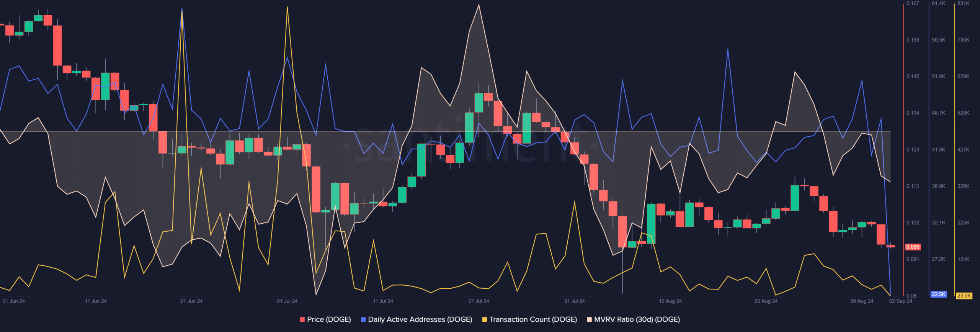Click the 0.167 price axis value

point(913,3)
